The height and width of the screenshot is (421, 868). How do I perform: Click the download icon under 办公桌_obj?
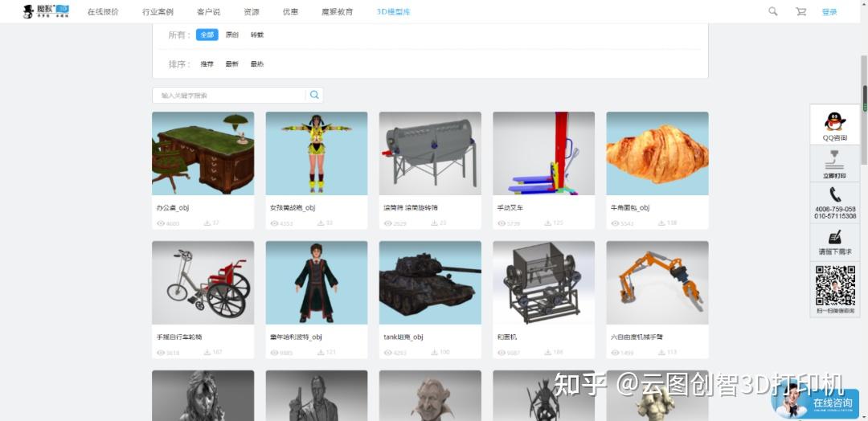coord(207,223)
